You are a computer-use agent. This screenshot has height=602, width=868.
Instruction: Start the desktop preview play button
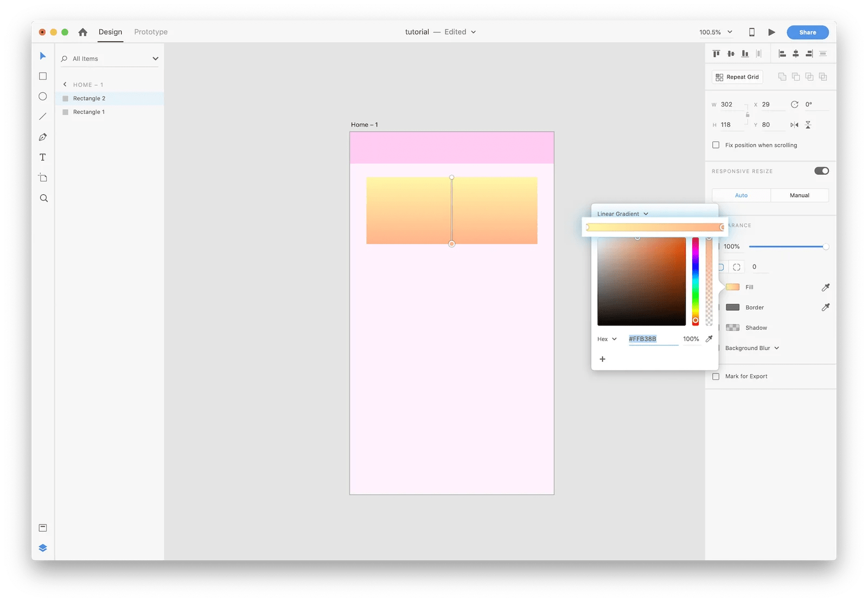click(x=771, y=32)
